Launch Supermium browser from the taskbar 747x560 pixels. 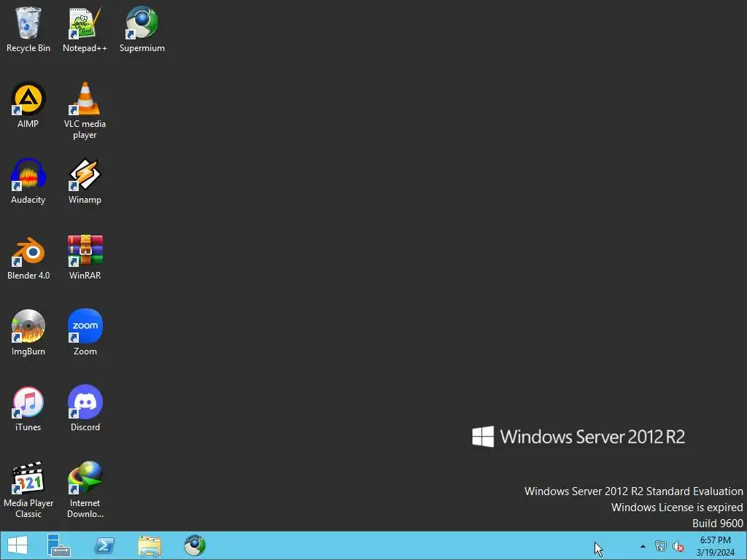[195, 545]
